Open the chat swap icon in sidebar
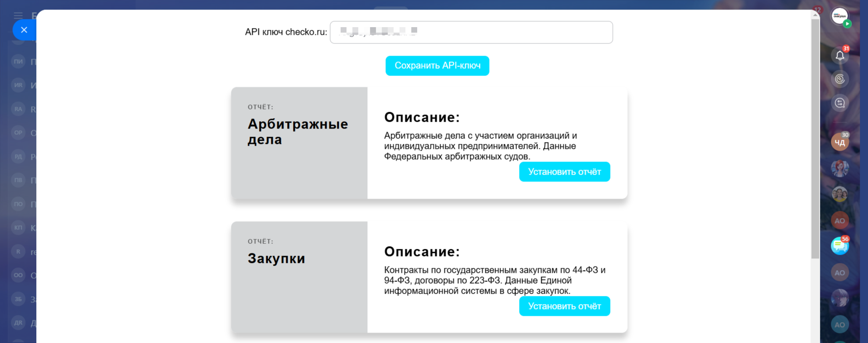This screenshot has width=868, height=343. [839, 103]
